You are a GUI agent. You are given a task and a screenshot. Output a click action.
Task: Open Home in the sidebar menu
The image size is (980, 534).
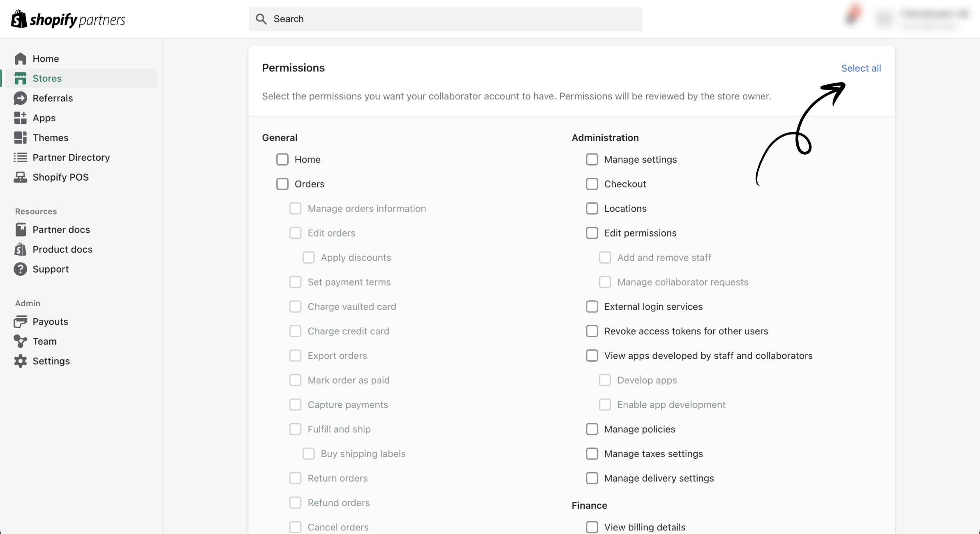46,59
